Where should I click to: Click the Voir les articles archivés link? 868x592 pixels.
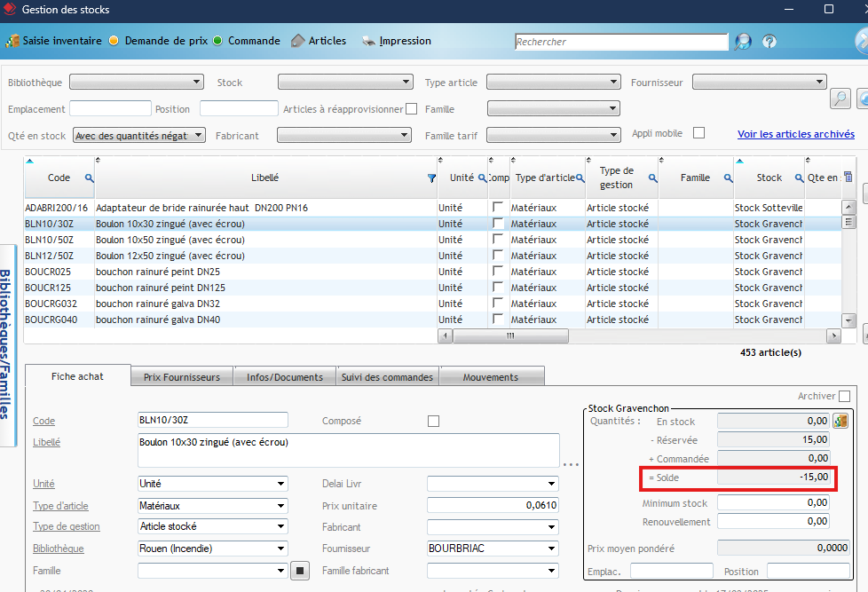tap(795, 134)
